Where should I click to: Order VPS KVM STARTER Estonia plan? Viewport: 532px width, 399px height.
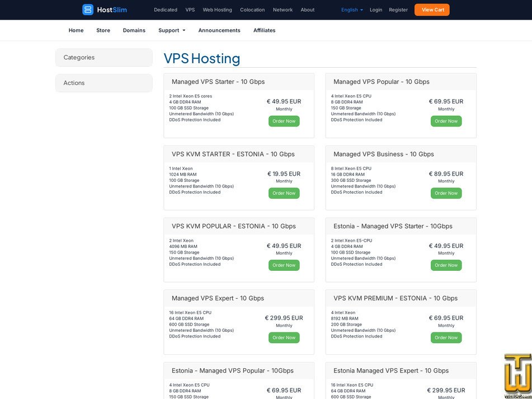tap(284, 193)
